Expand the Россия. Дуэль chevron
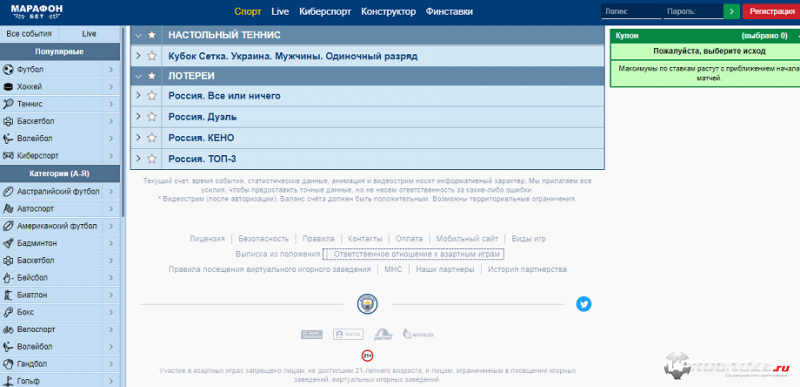The image size is (800, 387). click(x=138, y=116)
